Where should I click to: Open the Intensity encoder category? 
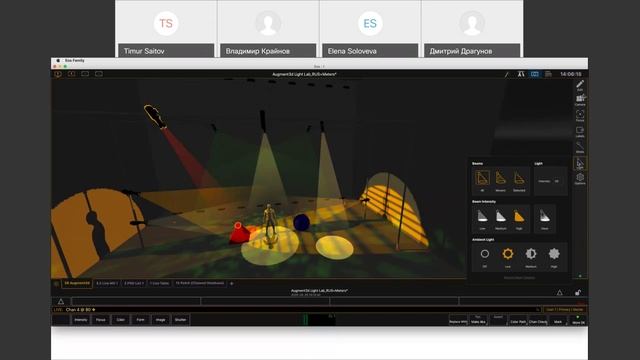coord(80,320)
